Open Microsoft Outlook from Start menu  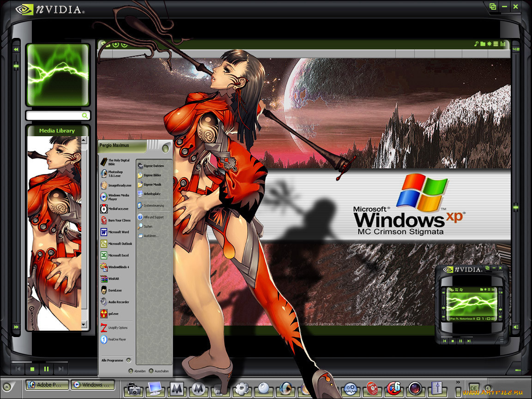pyautogui.click(x=116, y=244)
